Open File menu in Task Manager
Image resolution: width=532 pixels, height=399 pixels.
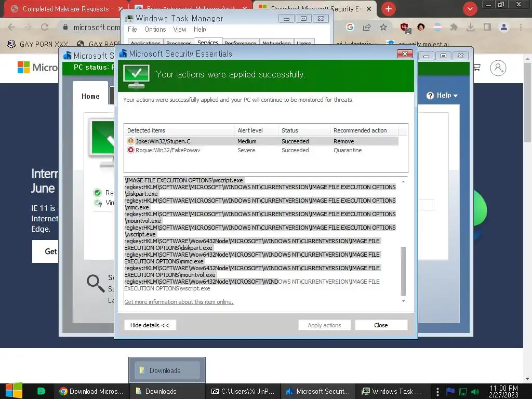(x=132, y=30)
